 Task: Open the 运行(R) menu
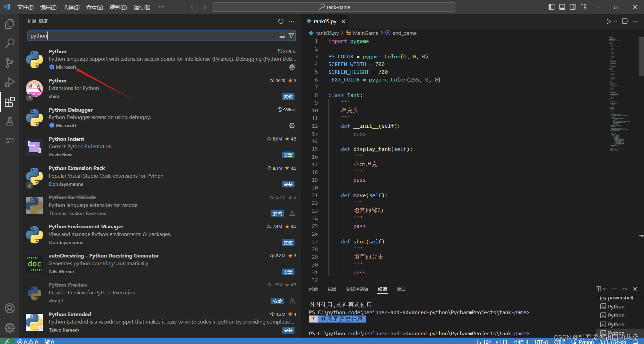[142, 7]
